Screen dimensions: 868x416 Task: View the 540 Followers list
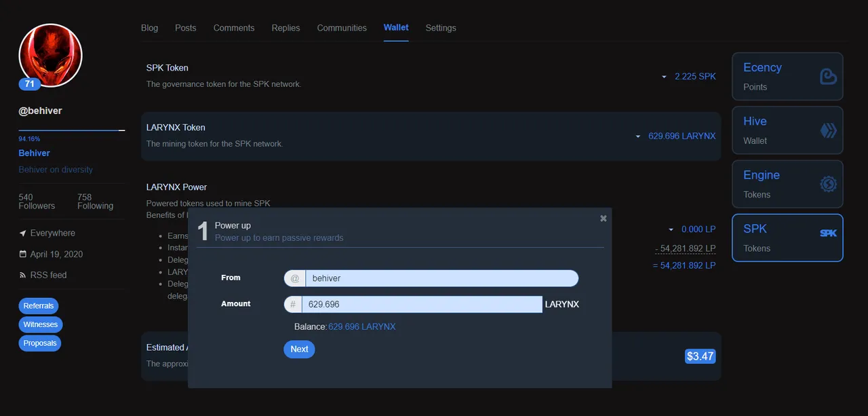(x=37, y=202)
